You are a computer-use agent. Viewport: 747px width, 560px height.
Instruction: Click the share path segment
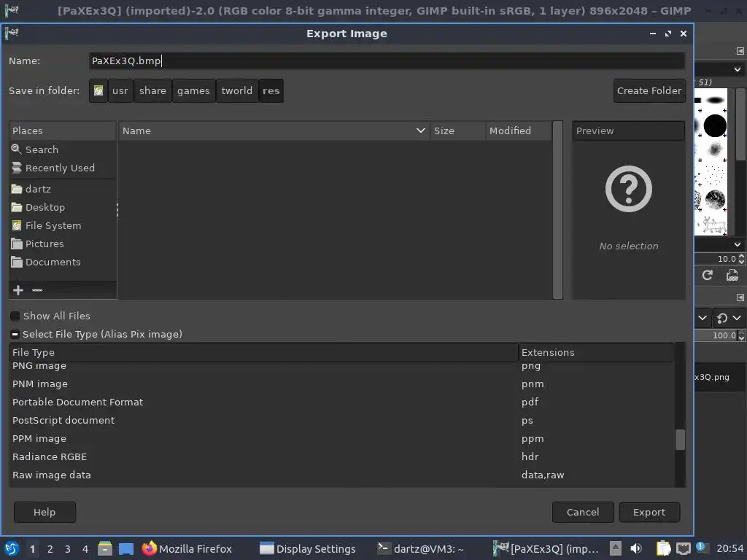tap(152, 90)
